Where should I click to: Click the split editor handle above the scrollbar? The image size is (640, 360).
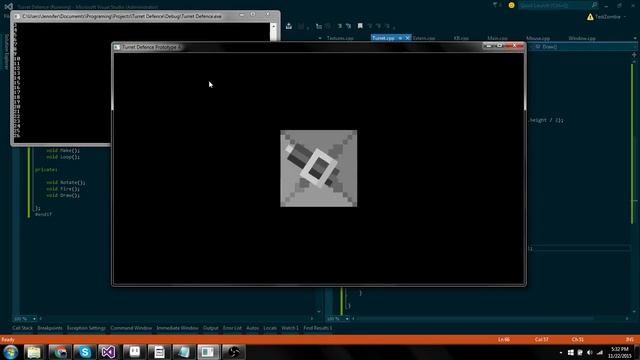pyautogui.click(x=634, y=54)
